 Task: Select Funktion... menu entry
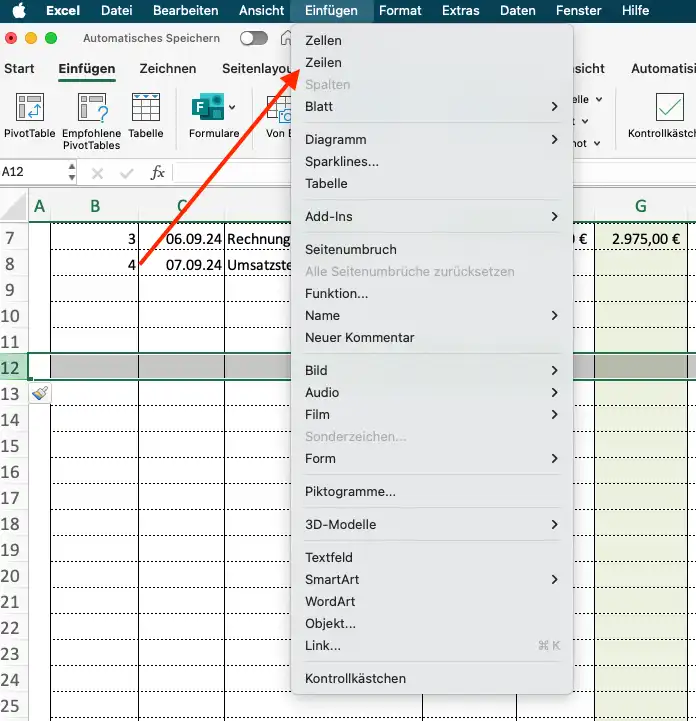pos(432,293)
